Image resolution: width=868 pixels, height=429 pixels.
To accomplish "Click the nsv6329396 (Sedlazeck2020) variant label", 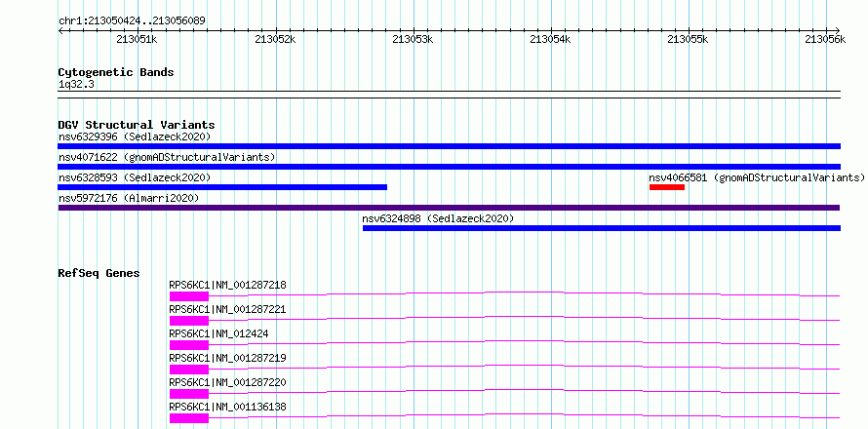I will click(x=135, y=136).
